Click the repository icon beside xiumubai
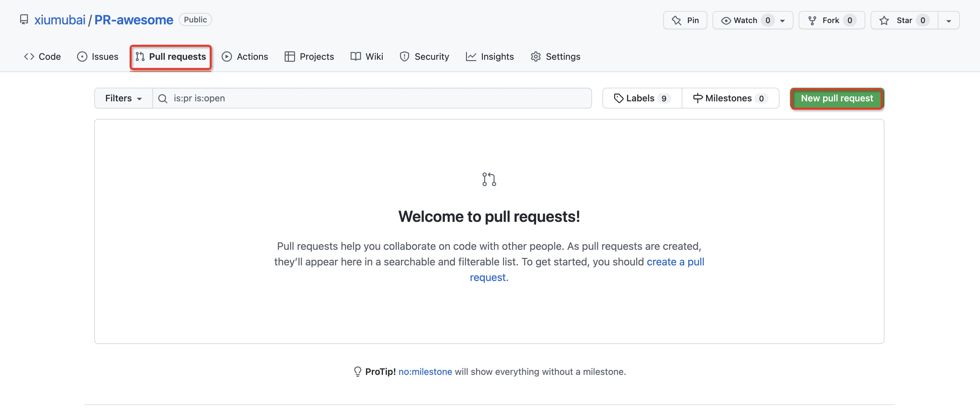The image size is (980, 408). point(24,20)
